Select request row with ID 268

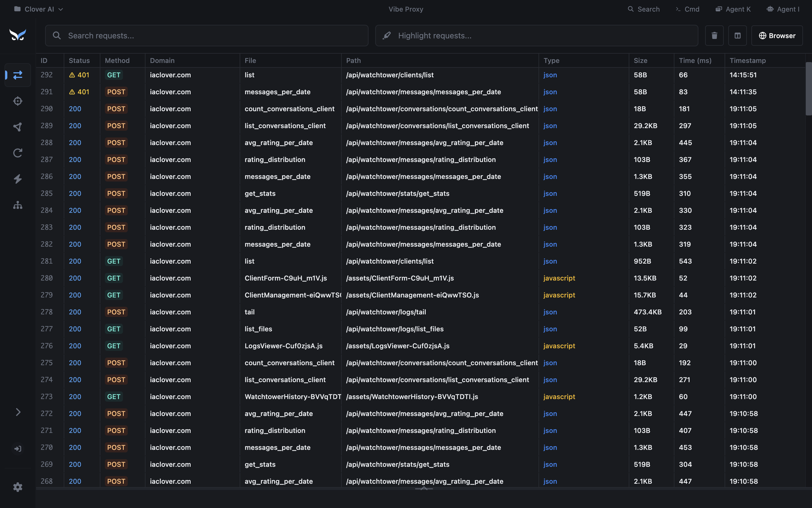coord(420,481)
